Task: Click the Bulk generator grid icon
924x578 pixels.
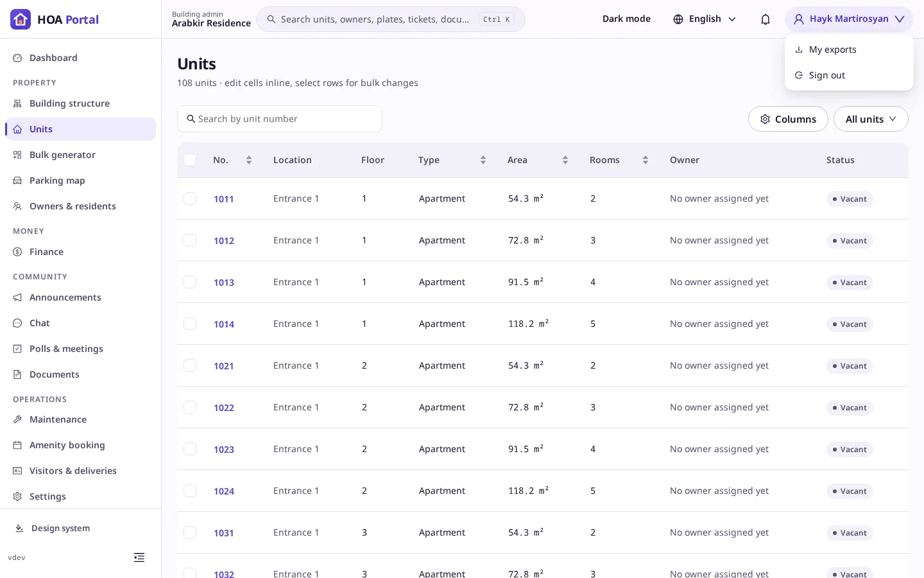Action: click(x=17, y=155)
